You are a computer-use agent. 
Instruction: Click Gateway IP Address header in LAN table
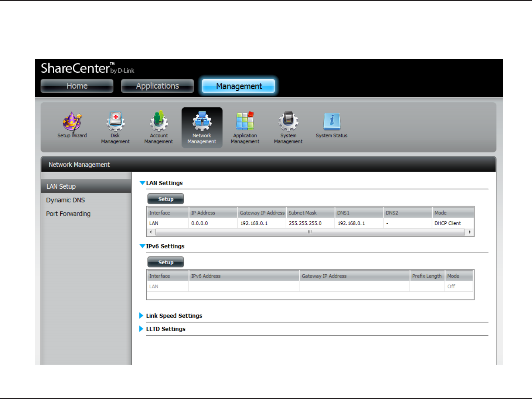tap(262, 213)
